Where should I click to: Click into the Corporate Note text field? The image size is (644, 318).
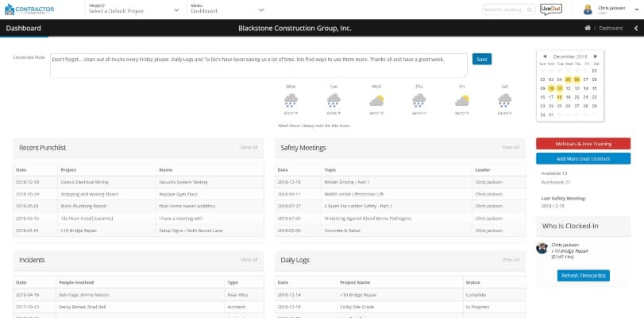259,65
